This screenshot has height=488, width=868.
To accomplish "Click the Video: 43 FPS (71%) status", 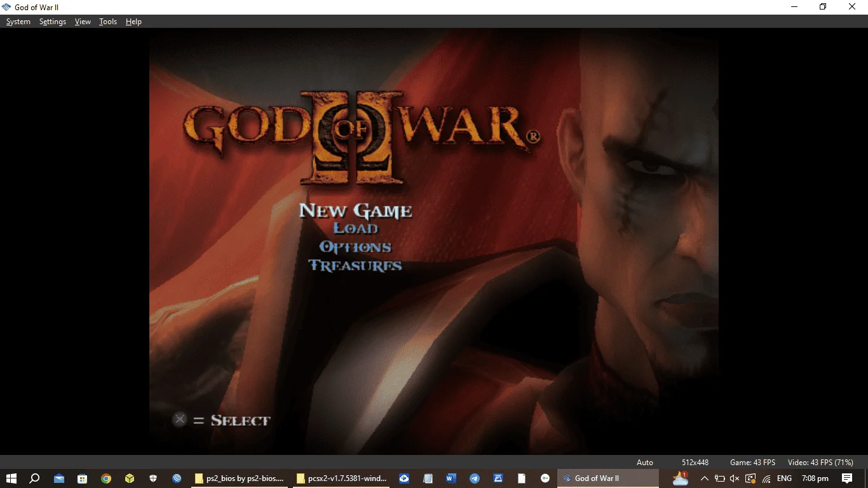I will pyautogui.click(x=820, y=462).
